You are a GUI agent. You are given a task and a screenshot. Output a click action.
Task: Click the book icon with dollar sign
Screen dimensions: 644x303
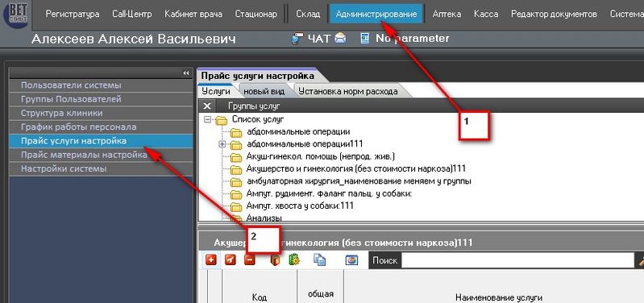(x=275, y=259)
